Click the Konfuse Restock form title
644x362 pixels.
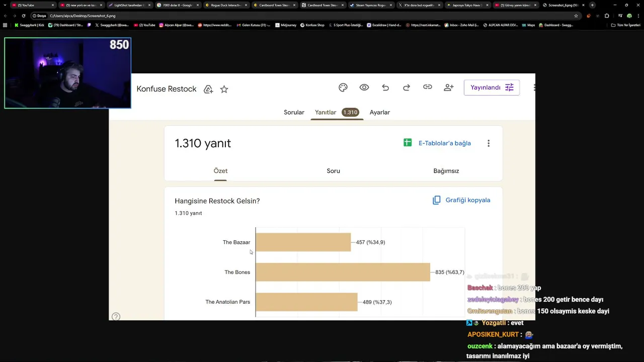(167, 89)
